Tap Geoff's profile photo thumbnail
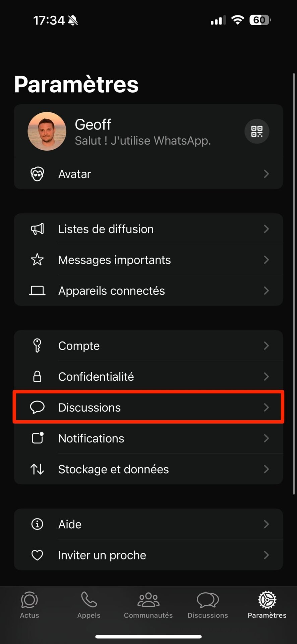Screen dimensions: 297x644 pyautogui.click(x=47, y=131)
